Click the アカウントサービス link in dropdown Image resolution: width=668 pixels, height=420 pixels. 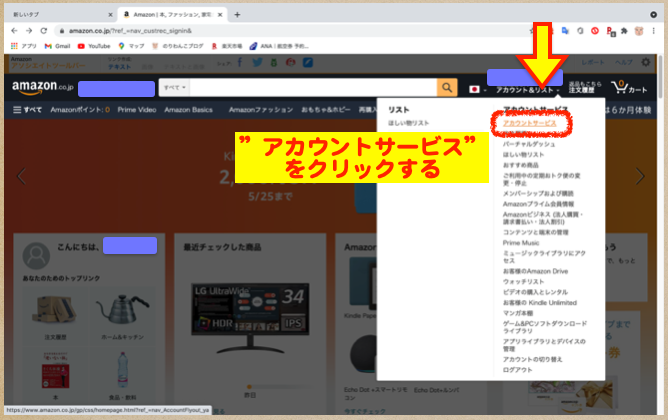[530, 123]
